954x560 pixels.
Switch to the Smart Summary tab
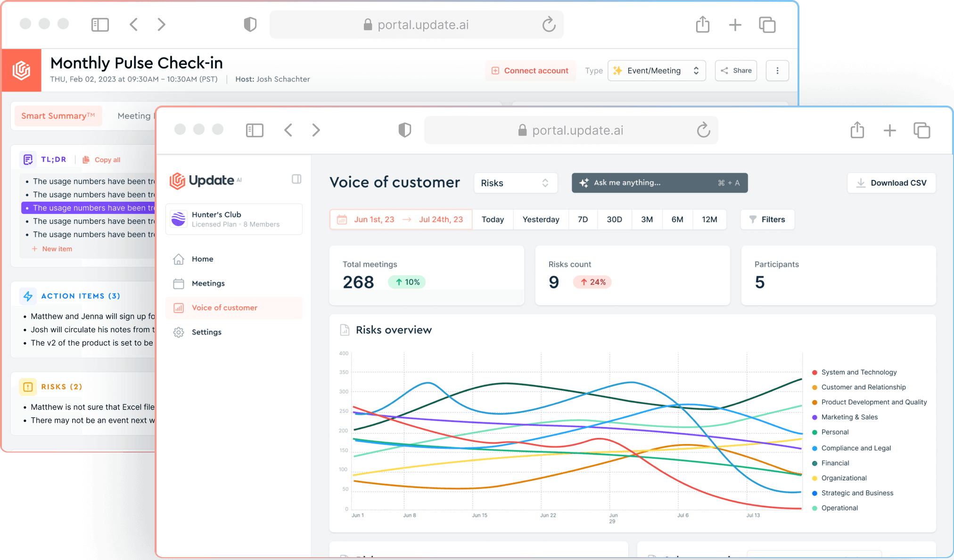coord(58,116)
